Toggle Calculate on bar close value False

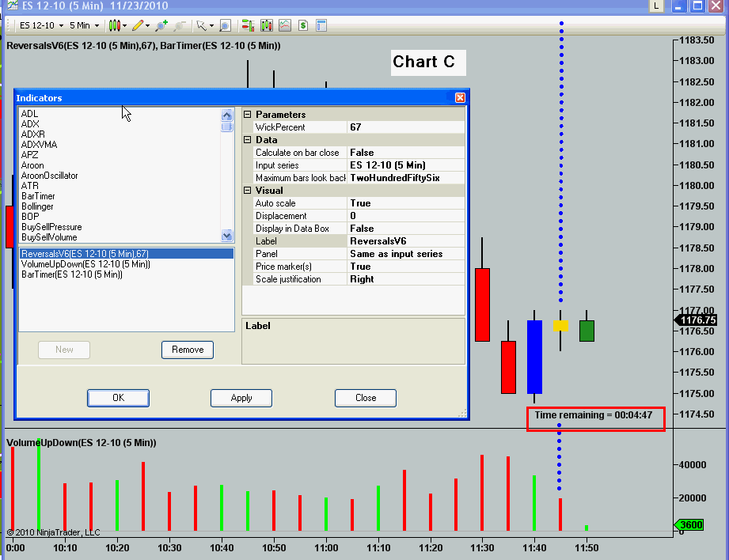coord(406,153)
